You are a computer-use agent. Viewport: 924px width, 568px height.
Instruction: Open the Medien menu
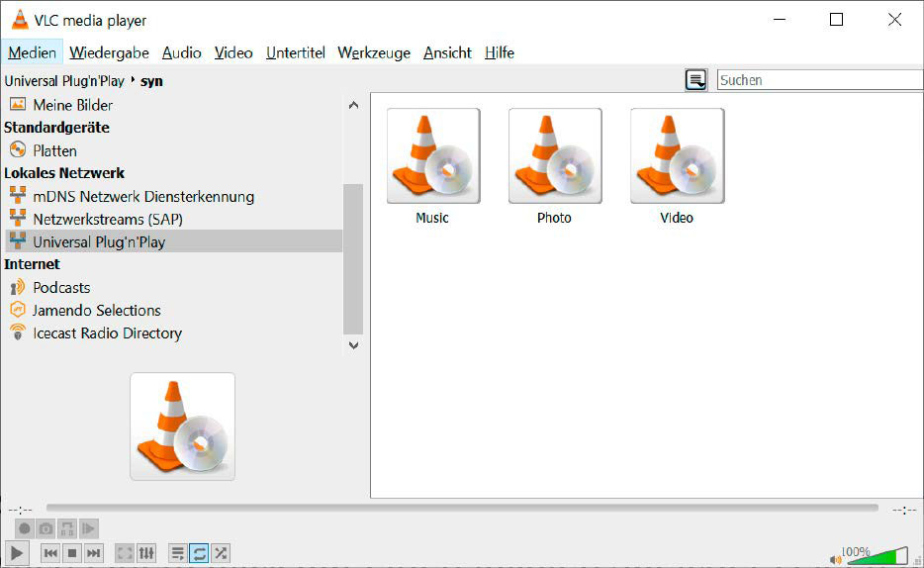click(x=32, y=53)
